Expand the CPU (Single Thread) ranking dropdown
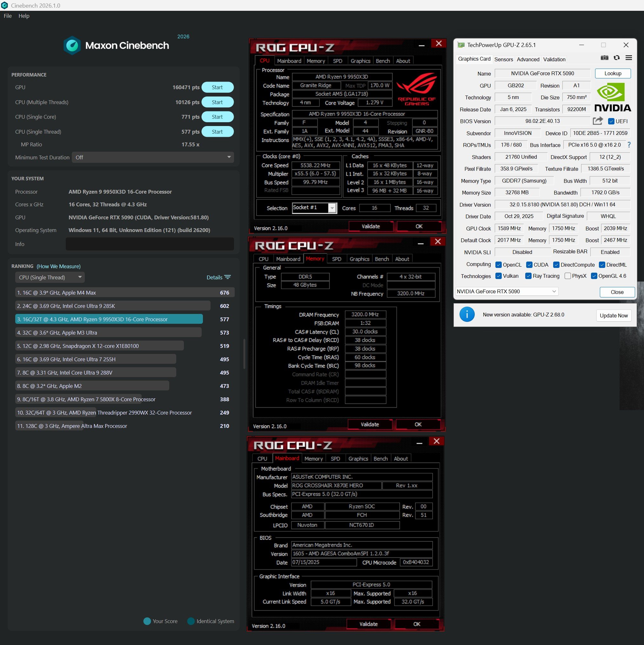Viewport: 644px width, 645px height. (50, 277)
